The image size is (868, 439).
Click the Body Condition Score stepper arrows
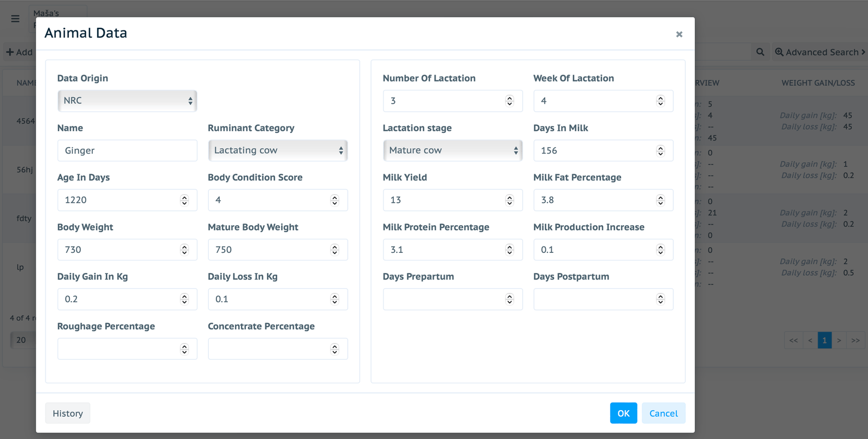click(x=335, y=200)
